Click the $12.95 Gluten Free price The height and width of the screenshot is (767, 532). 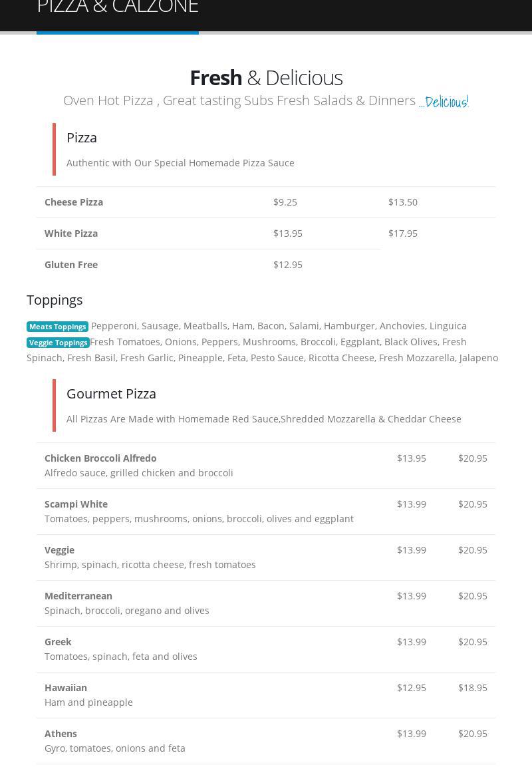(x=288, y=265)
